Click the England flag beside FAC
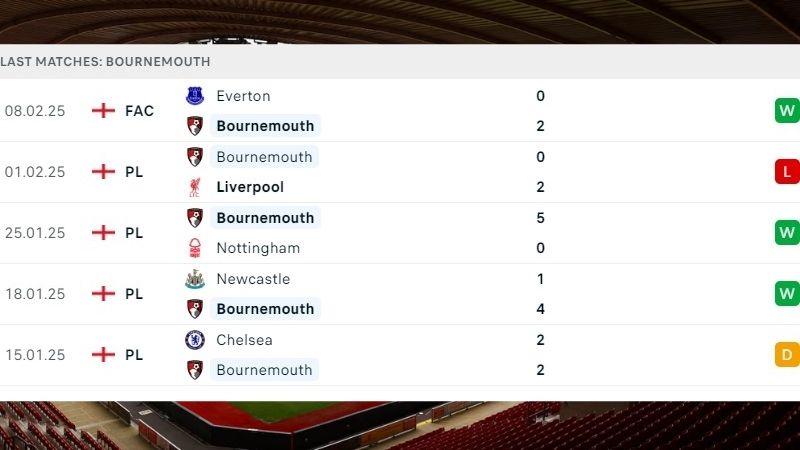This screenshot has height=450, width=800. point(103,111)
